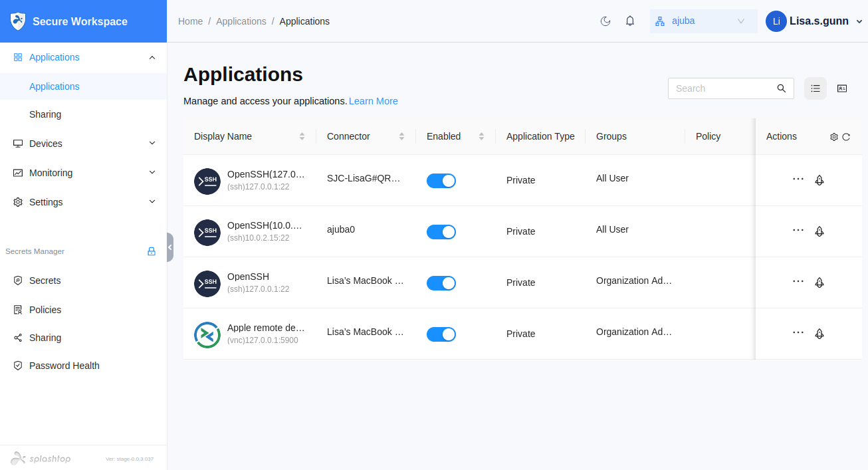Launch OpenSSH(127.0… with rocket icon
Screen dimensions: 868x470
819,180
